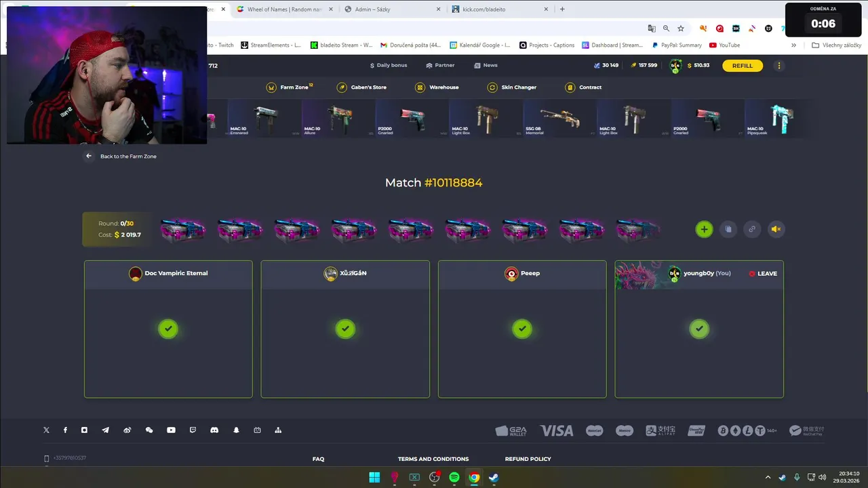Screen dimensions: 868x488
Task: Open the Telegram footer icon
Action: point(105,430)
